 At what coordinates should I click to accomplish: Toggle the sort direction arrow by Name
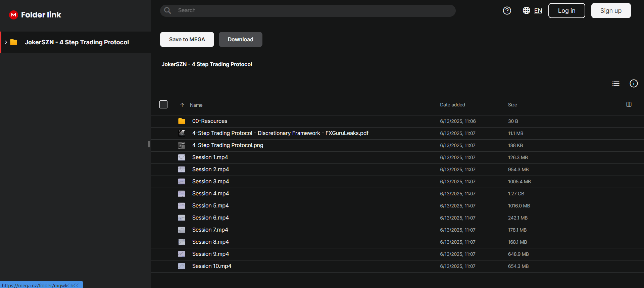click(182, 105)
